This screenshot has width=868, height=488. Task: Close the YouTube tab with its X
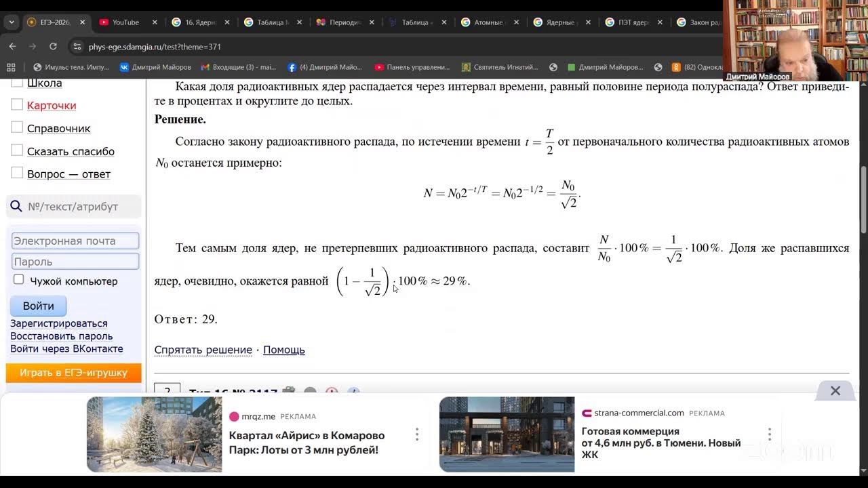click(155, 22)
